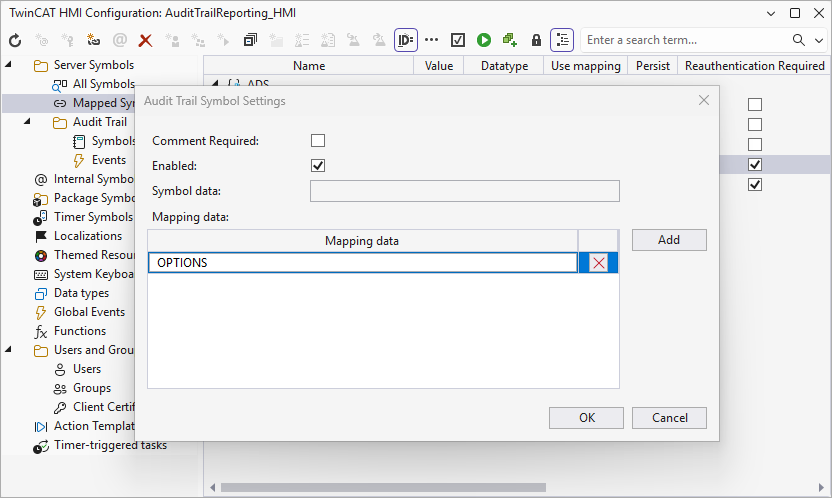The height and width of the screenshot is (498, 832).
Task: Click the Refresh toolbar icon
Action: point(15,40)
